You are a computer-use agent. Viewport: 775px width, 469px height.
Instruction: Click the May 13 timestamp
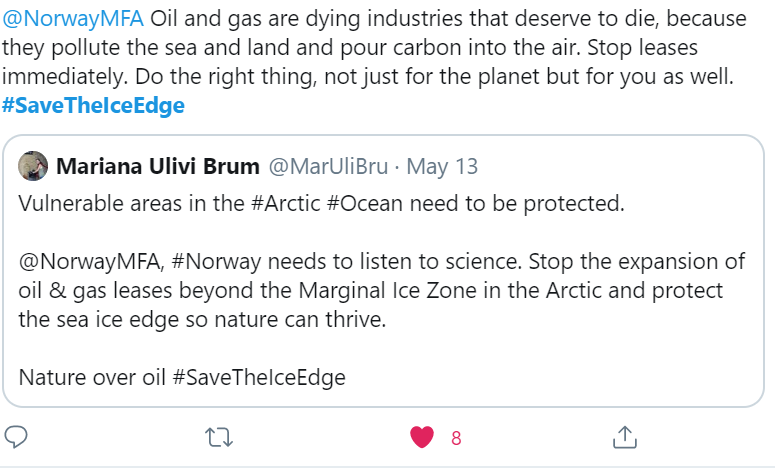tap(424, 166)
